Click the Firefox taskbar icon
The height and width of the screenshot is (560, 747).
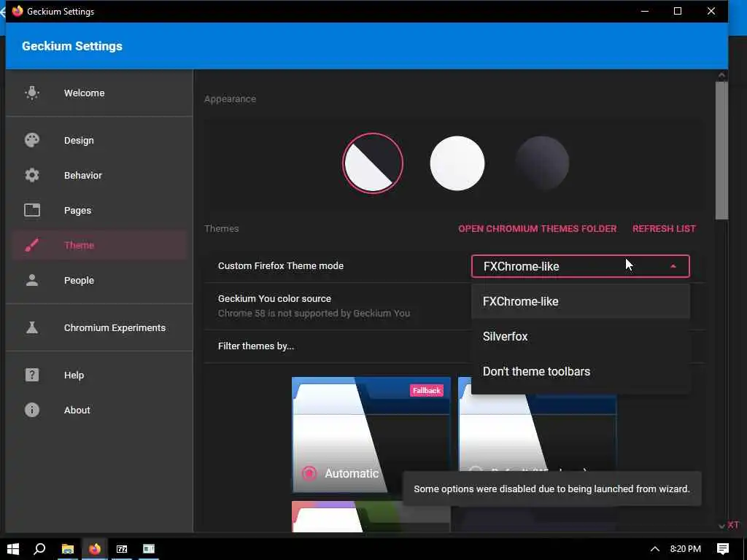95,548
